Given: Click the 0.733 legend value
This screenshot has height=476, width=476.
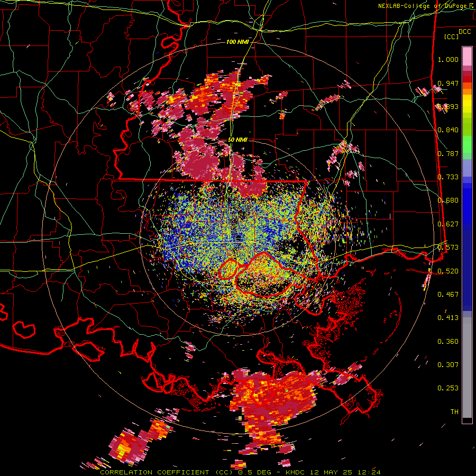Looking at the screenshot, I should 448,177.
